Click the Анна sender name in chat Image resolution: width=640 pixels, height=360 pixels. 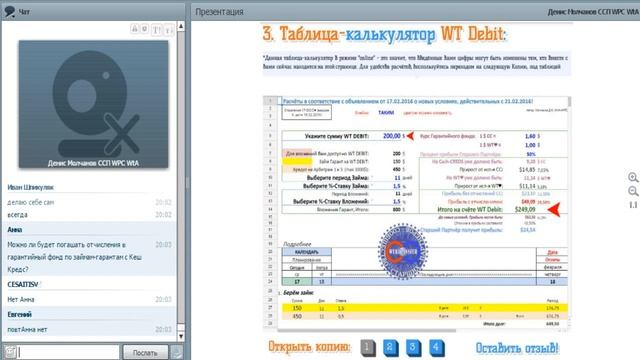click(x=15, y=230)
